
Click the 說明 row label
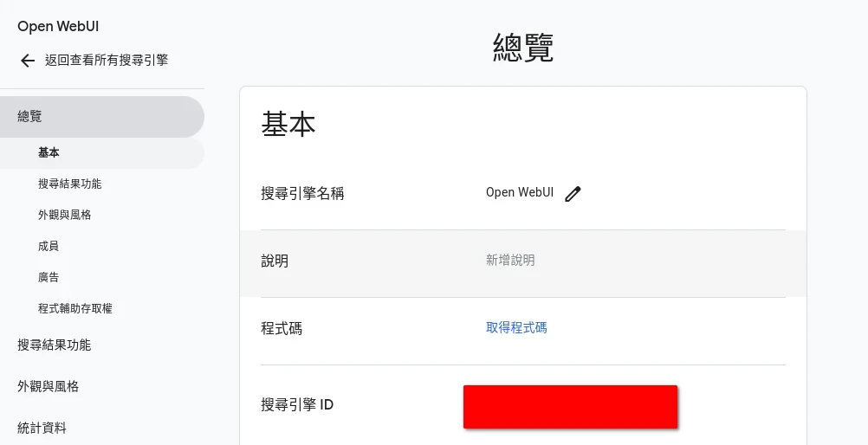pos(275,261)
